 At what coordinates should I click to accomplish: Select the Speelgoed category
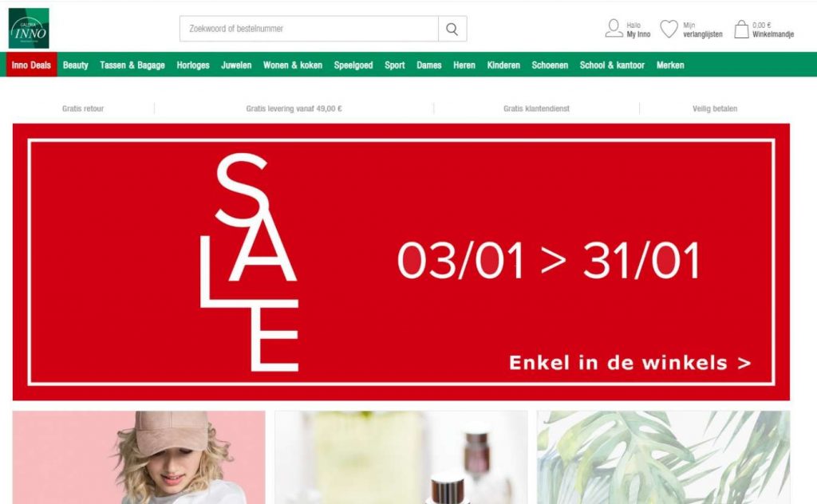[x=353, y=65]
